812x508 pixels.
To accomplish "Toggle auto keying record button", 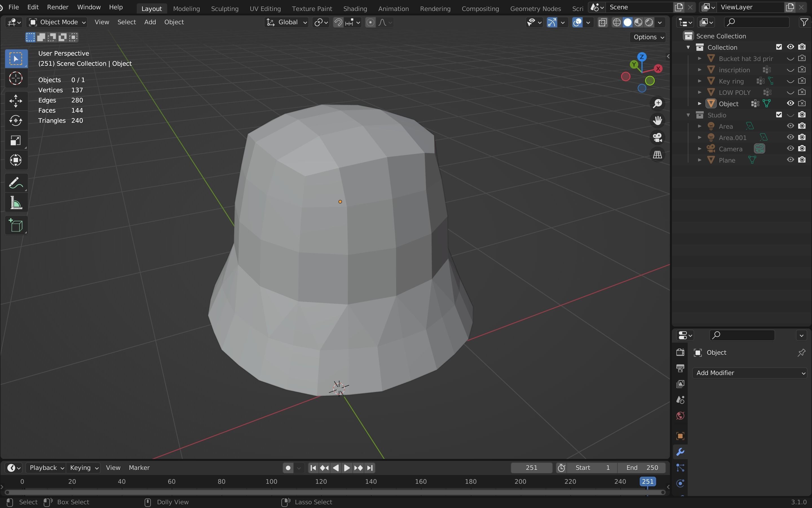I will point(288,468).
